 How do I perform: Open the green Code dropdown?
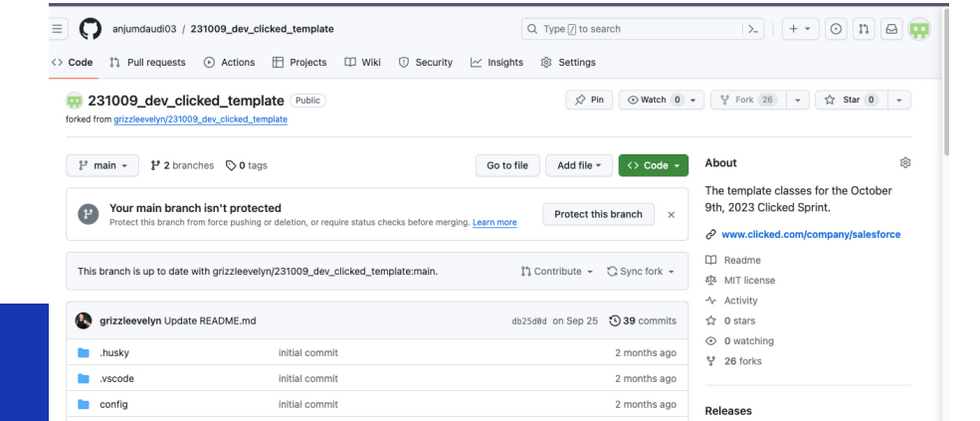click(654, 165)
